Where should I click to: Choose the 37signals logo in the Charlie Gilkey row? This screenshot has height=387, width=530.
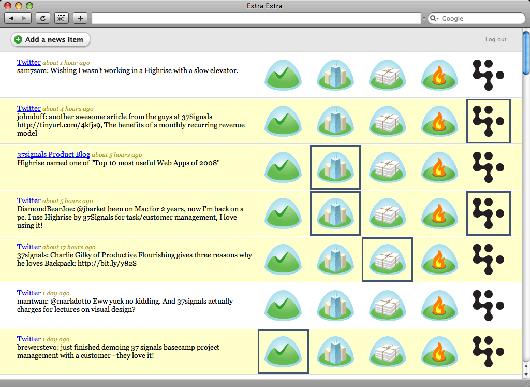488,260
